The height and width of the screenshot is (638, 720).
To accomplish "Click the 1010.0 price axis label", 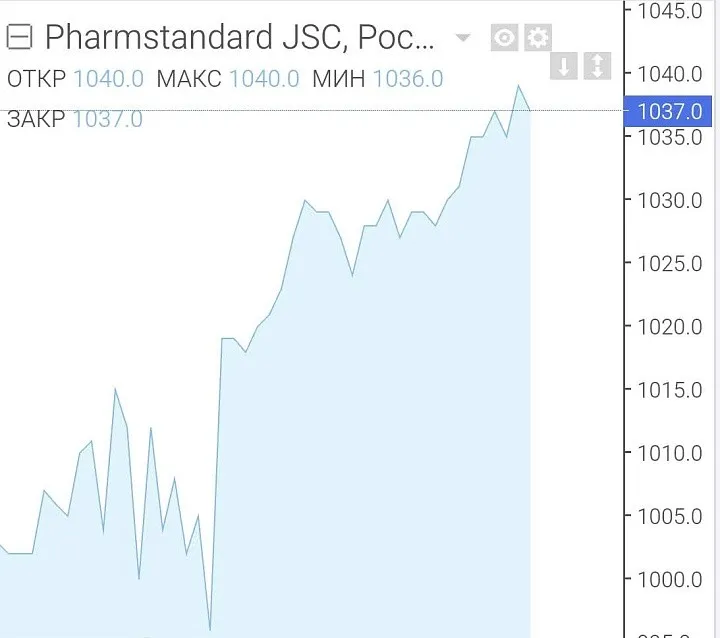I will (670, 453).
